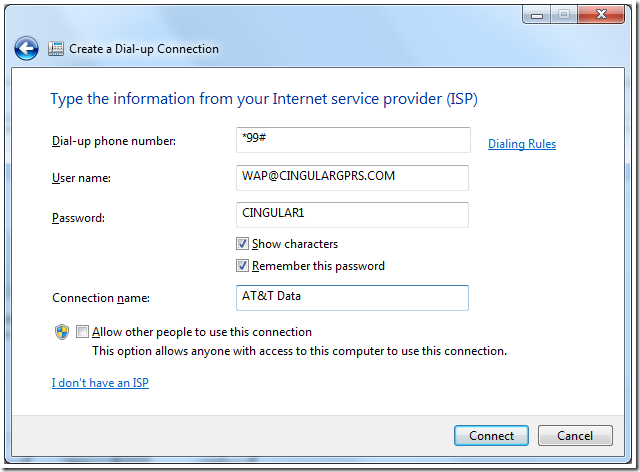Click the Remember this password label
This screenshot has width=640, height=472.
[x=318, y=266]
